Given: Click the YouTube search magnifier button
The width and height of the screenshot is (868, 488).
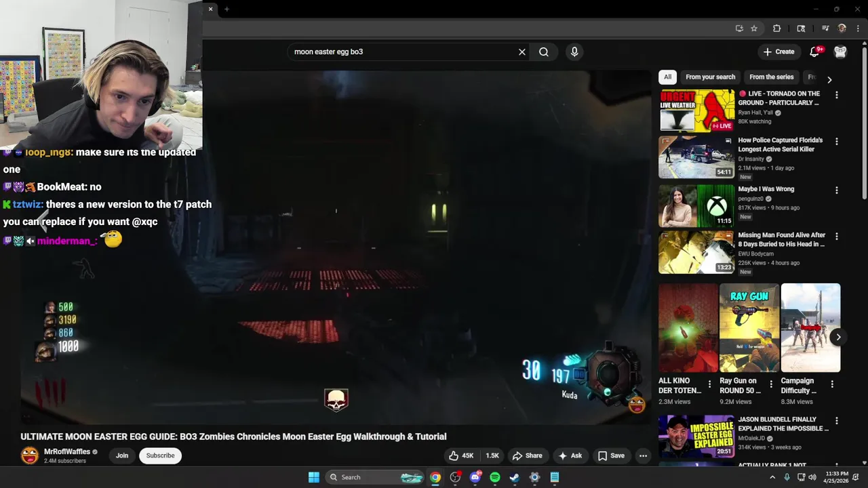Looking at the screenshot, I should [544, 52].
